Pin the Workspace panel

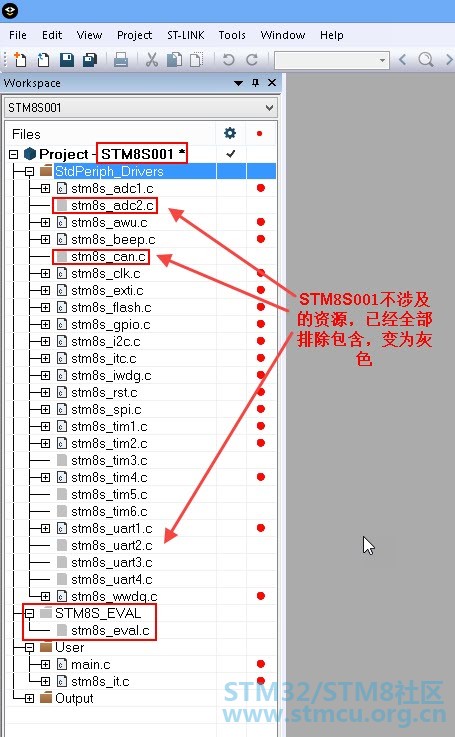[x=255, y=83]
